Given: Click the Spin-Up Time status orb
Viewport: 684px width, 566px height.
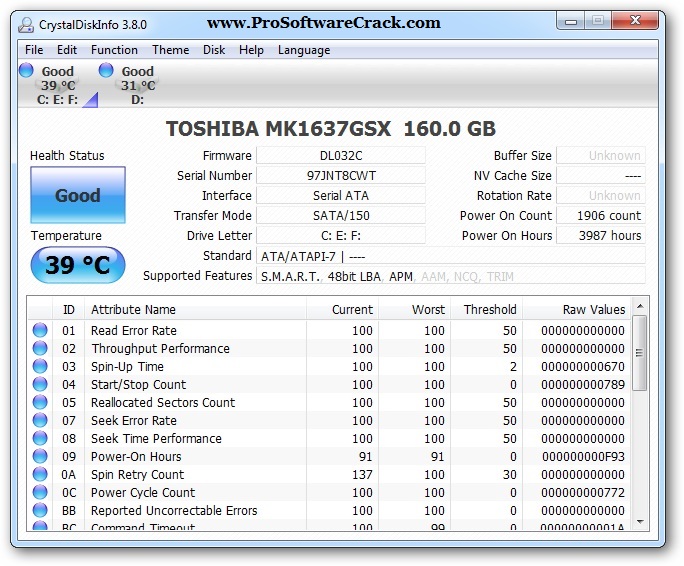Looking at the screenshot, I should (40, 366).
